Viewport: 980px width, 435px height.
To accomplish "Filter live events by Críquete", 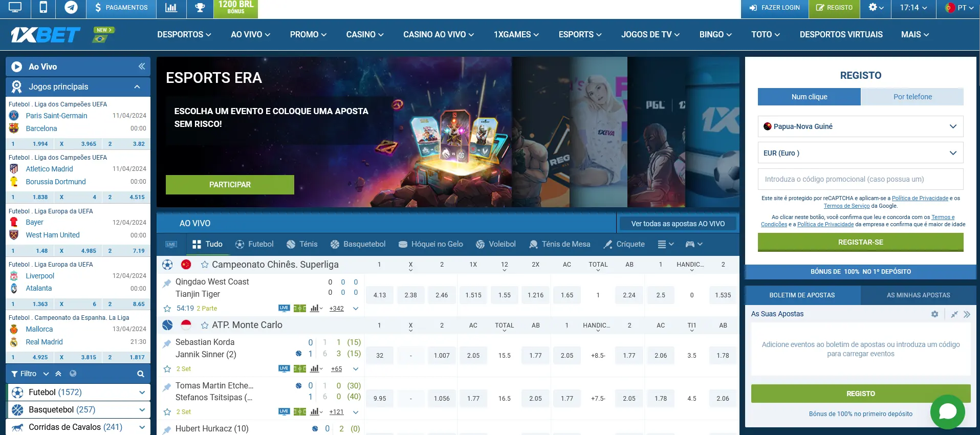I will (624, 245).
